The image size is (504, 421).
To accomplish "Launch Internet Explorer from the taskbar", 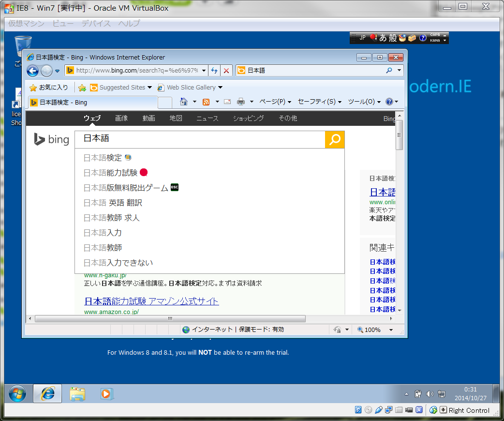I will 47,393.
